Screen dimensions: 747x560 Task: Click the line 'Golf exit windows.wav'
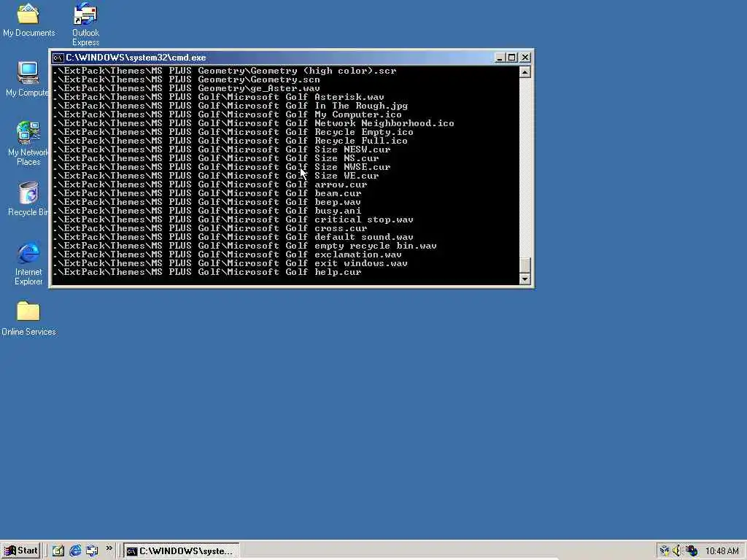point(230,263)
